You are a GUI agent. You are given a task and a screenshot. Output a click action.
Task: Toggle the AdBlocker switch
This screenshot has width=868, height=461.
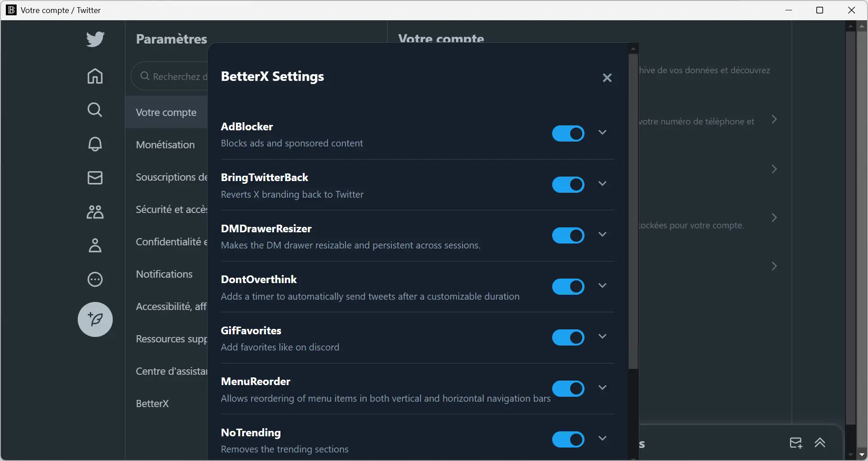click(568, 133)
